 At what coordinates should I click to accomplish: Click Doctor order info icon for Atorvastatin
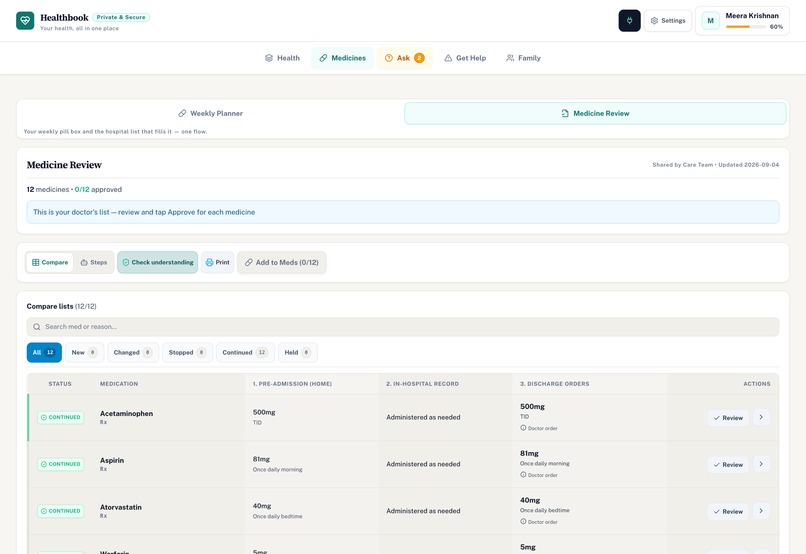pos(523,521)
